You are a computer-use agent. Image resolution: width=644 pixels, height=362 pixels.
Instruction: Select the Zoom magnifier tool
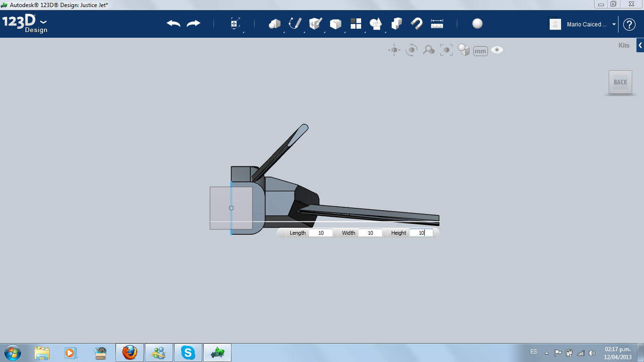[x=429, y=50]
